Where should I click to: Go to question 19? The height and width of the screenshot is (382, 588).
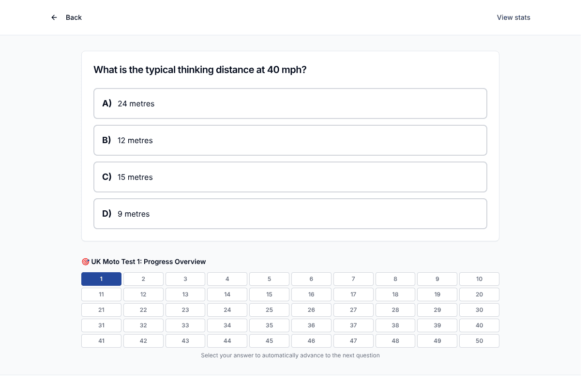[x=437, y=294]
